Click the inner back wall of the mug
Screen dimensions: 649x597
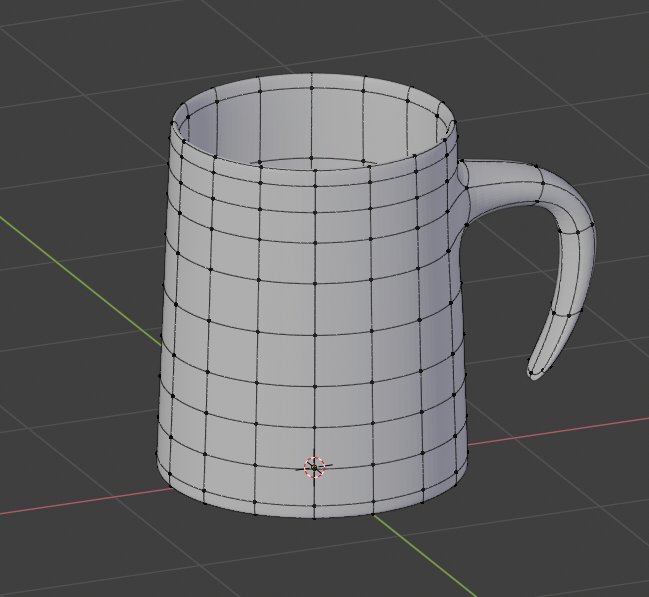[x=311, y=123]
